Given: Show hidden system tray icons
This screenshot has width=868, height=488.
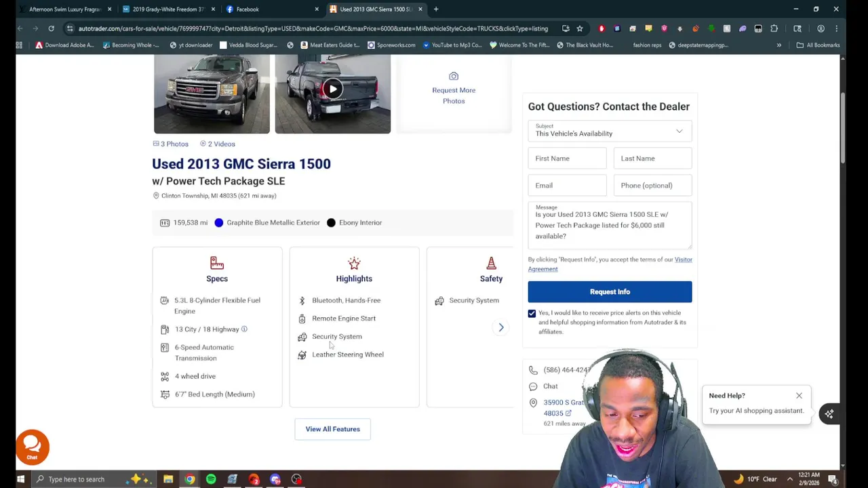Looking at the screenshot, I should click(790, 479).
